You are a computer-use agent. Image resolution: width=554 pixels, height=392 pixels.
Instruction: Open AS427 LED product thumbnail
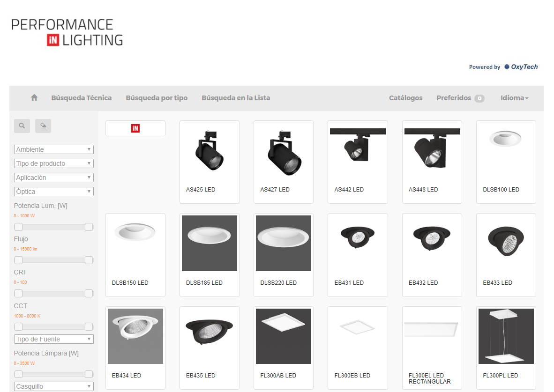(x=284, y=152)
